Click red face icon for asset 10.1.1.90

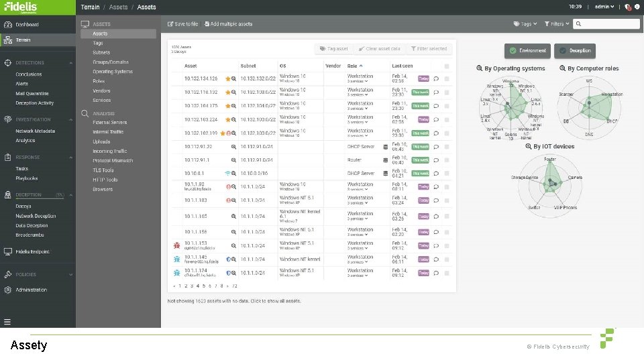pyautogui.click(x=228, y=187)
